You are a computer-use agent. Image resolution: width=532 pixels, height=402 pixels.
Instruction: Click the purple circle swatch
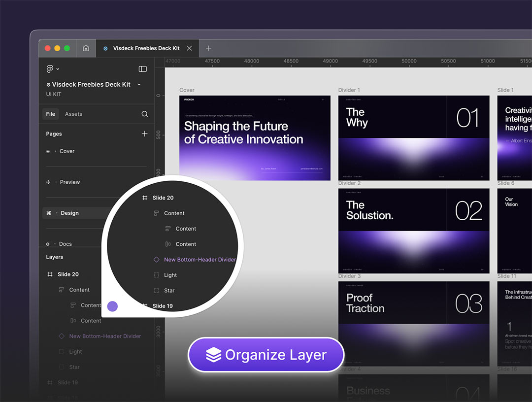point(112,306)
